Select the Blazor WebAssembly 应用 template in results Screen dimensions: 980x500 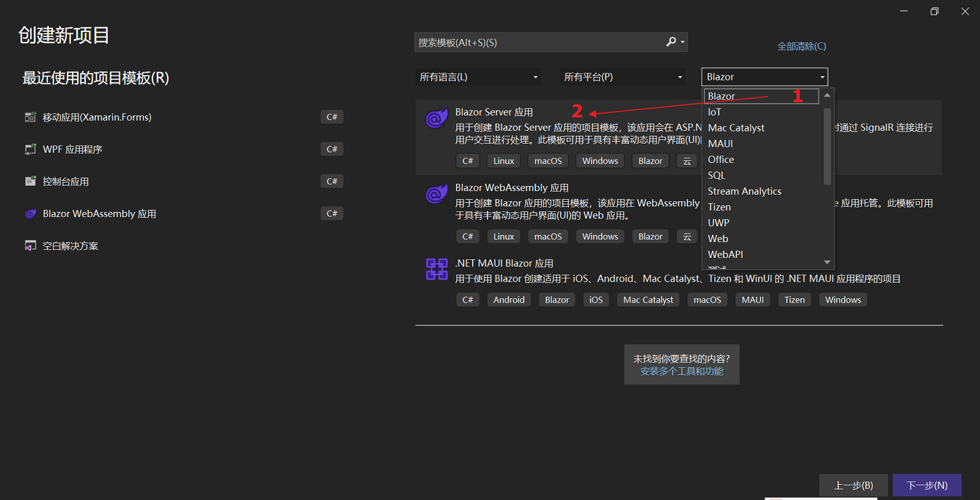click(512, 188)
